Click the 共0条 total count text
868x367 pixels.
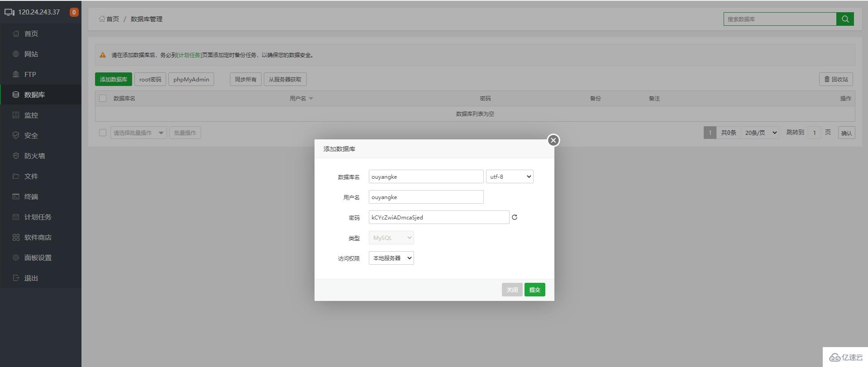click(729, 133)
